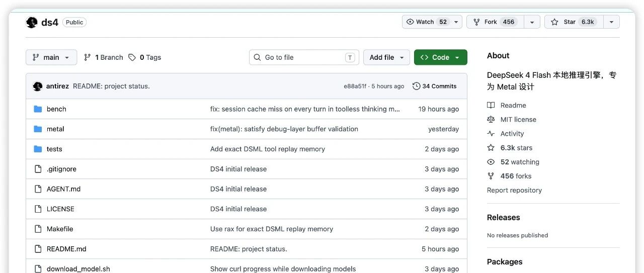Open the MIT license link
The image size is (644, 273).
point(518,119)
